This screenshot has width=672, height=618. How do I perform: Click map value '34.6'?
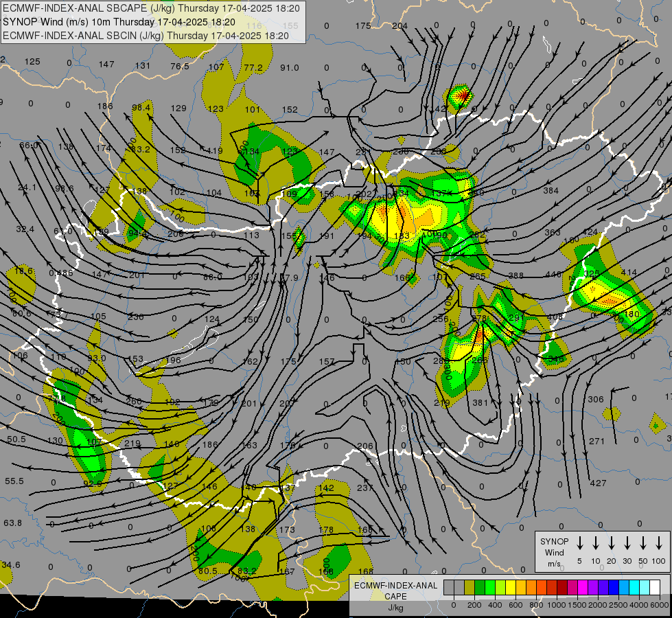point(11,565)
